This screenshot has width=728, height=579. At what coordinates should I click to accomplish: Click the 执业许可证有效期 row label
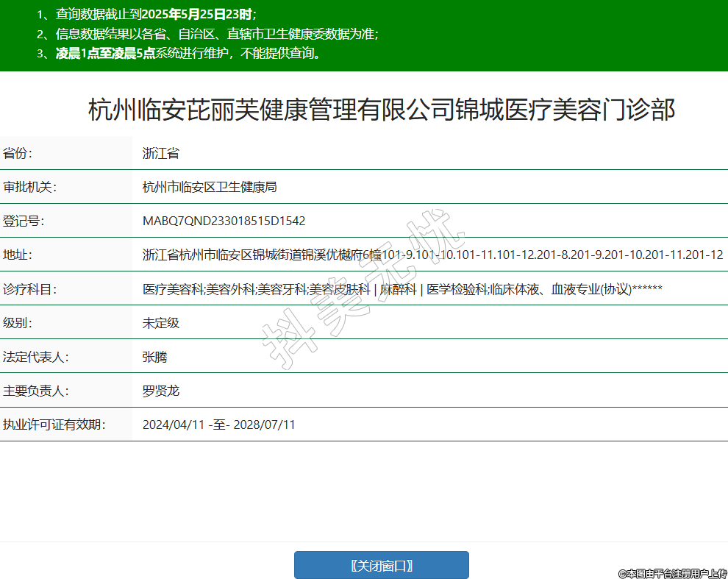tap(53, 425)
